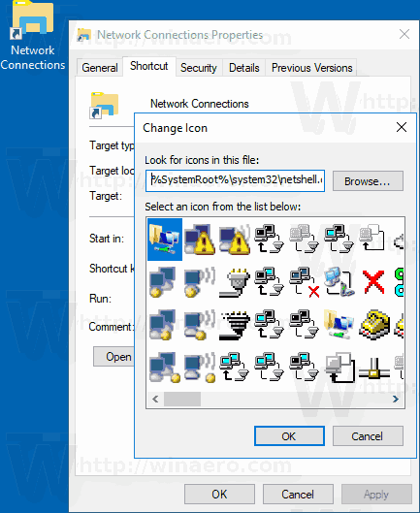Click the icon list right scroll arrow
Image resolution: width=420 pixels, height=513 pixels.
click(x=396, y=399)
